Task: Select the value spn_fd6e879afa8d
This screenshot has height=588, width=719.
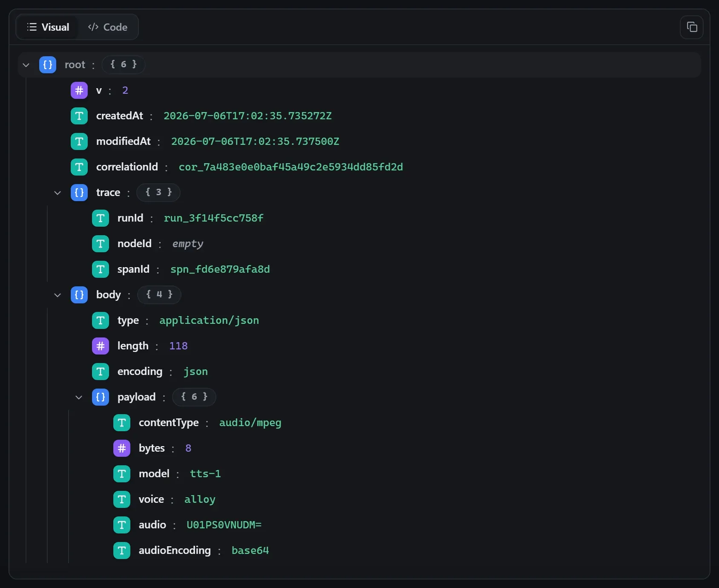Action: (x=220, y=269)
